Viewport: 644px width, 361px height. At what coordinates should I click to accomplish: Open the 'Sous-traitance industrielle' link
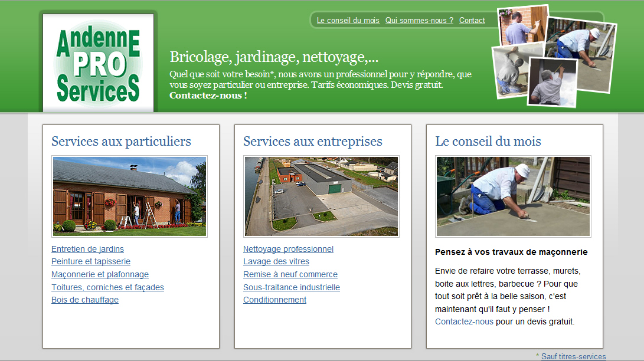pyautogui.click(x=292, y=287)
